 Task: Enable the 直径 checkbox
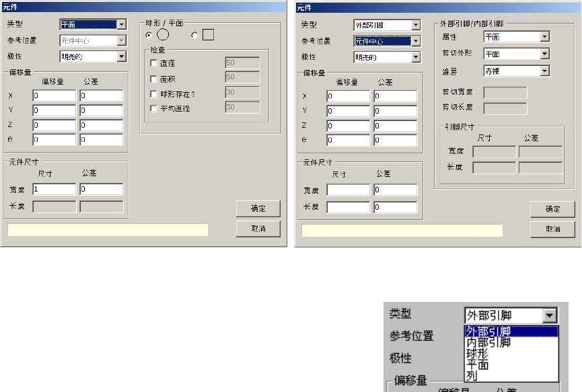pyautogui.click(x=153, y=63)
